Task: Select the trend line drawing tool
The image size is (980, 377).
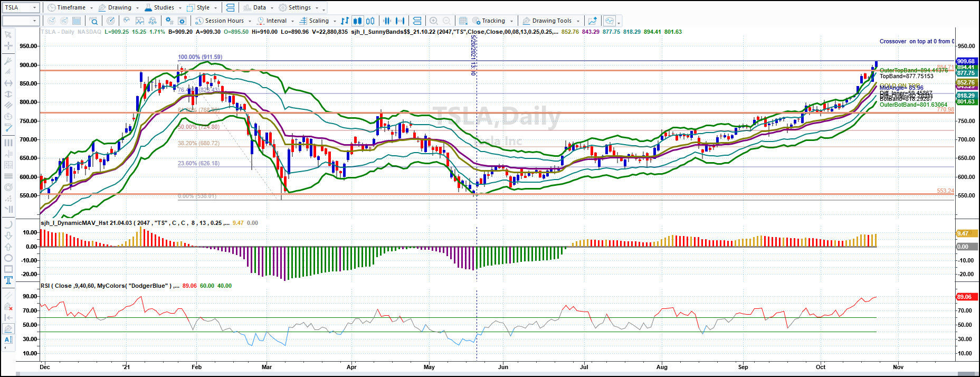Action: [8, 127]
